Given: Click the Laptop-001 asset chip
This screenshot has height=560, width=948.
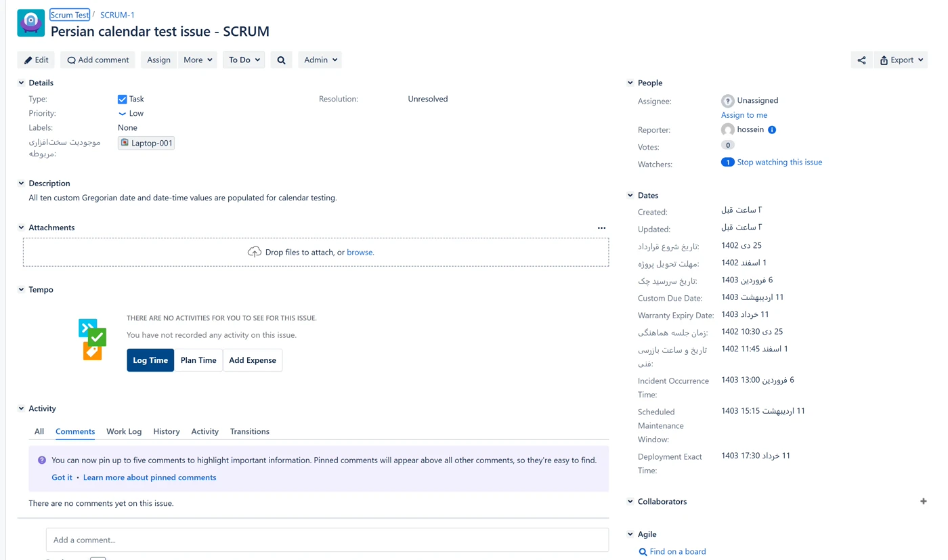Looking at the screenshot, I should 146,143.
